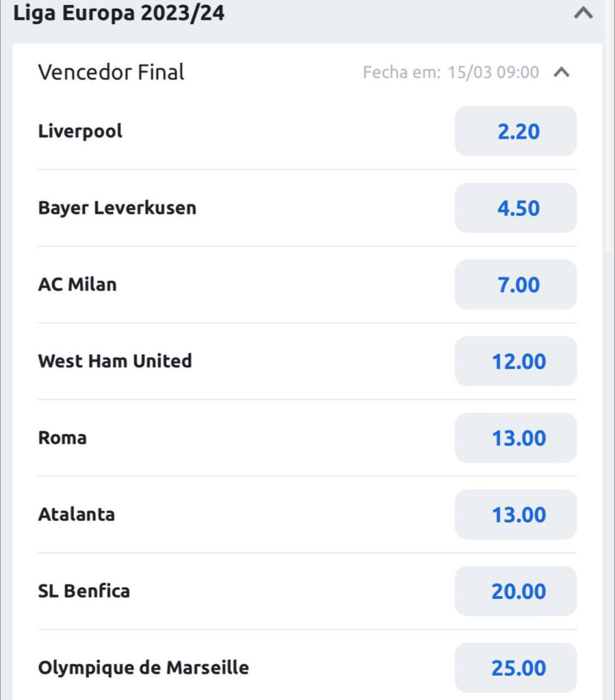Click the Roma team name

62,437
